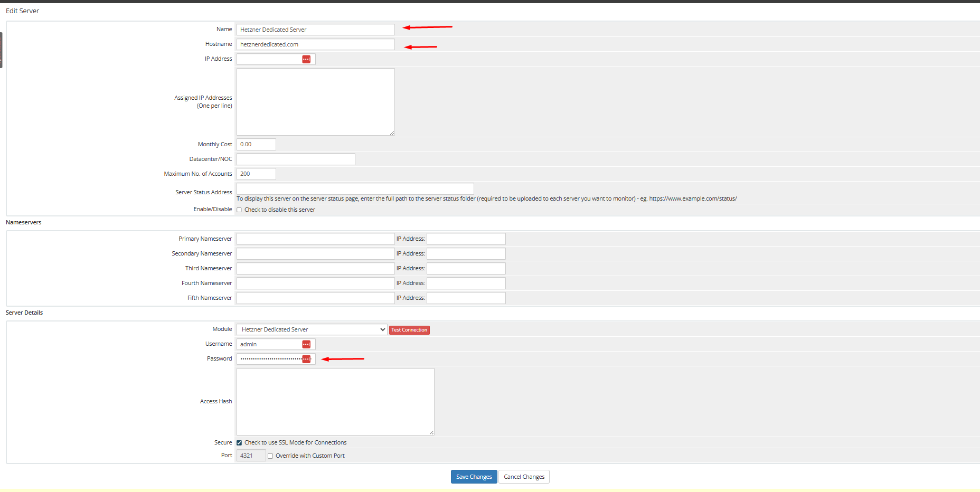Click the Server Status Address field
Screen dimensions: 980x492
click(355, 188)
